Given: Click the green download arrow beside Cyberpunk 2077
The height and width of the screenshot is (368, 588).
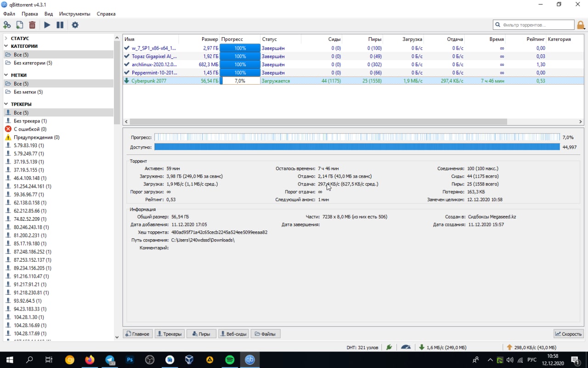Looking at the screenshot, I should pyautogui.click(x=127, y=80).
